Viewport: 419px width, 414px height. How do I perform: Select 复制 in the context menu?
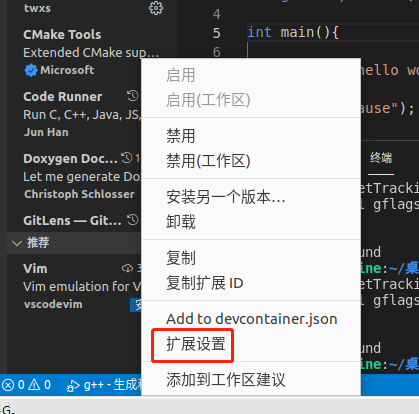[181, 258]
